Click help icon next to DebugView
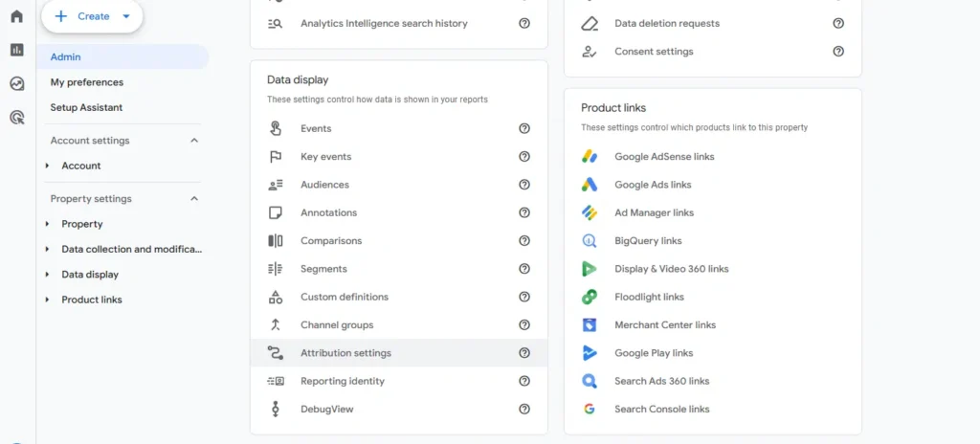Image resolution: width=980 pixels, height=444 pixels. click(x=524, y=410)
